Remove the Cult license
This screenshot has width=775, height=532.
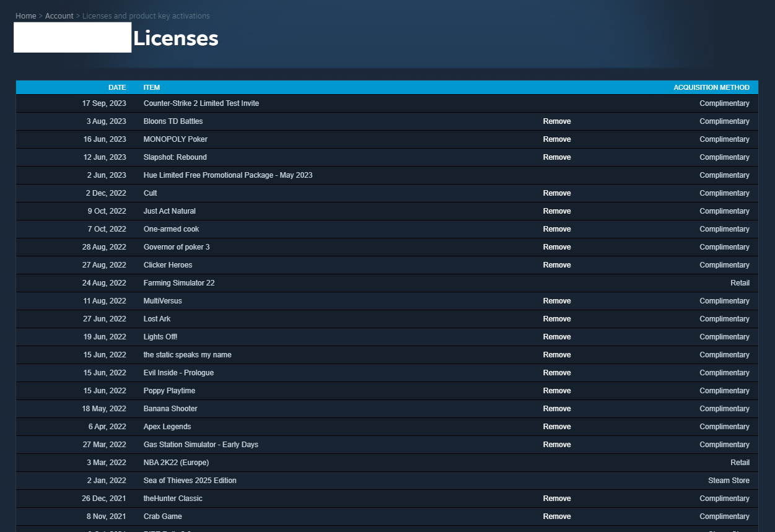(556, 193)
